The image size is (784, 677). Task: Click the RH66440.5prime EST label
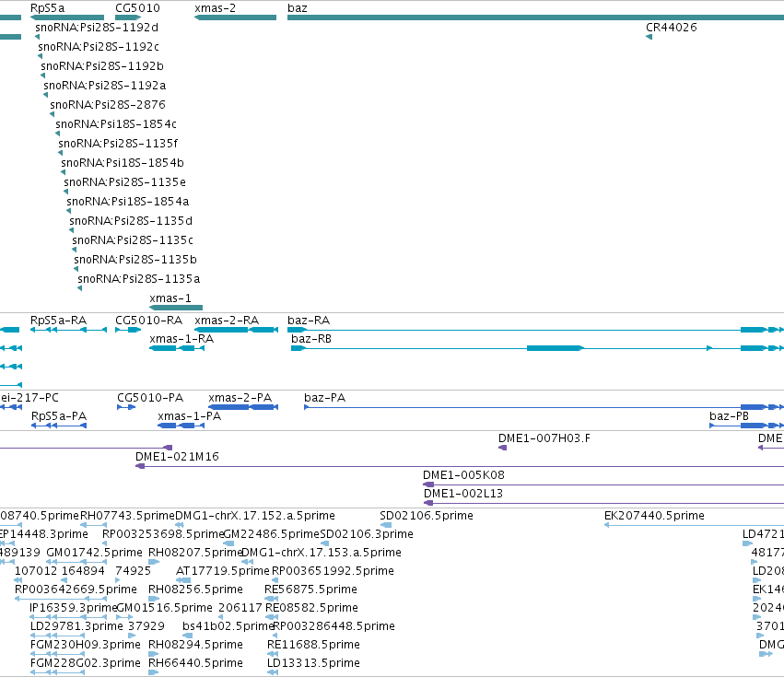(x=195, y=663)
